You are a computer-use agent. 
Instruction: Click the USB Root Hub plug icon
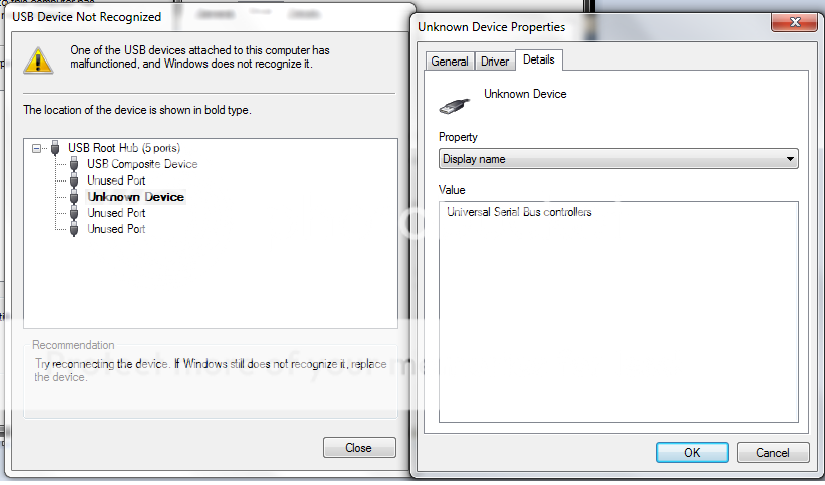pos(55,148)
